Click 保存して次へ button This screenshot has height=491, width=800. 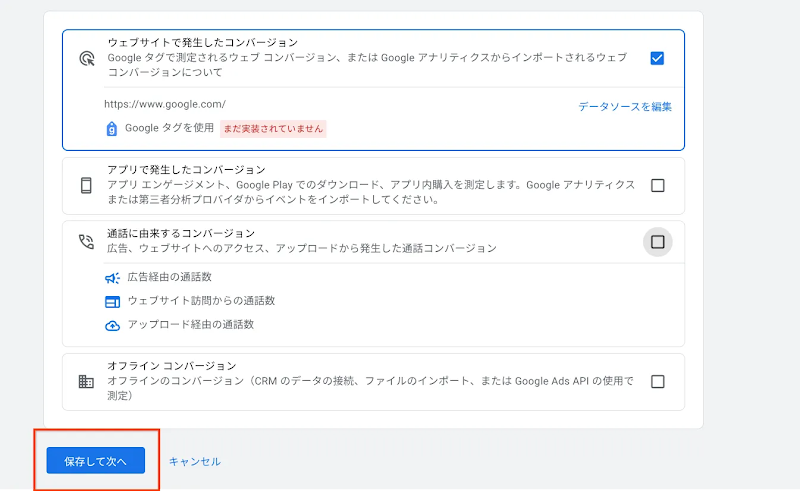(95, 461)
